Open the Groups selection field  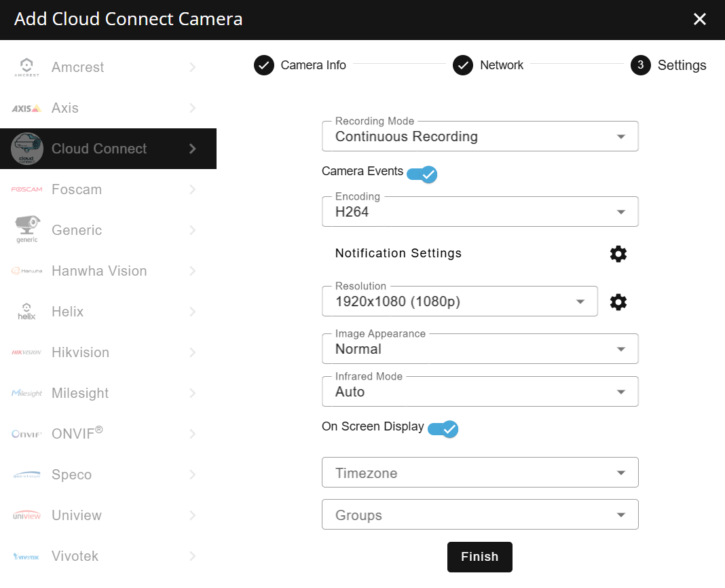point(480,515)
